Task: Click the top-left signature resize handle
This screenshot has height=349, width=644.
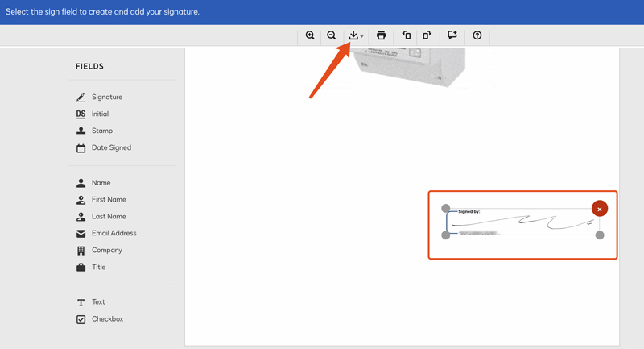Action: click(x=446, y=209)
